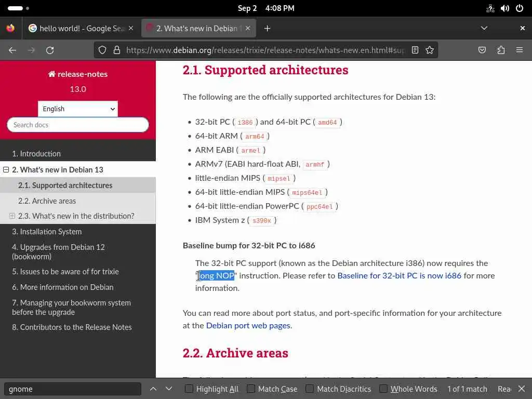Open a new tab with plus button
Image resolution: width=532 pixels, height=399 pixels.
pyautogui.click(x=268, y=29)
